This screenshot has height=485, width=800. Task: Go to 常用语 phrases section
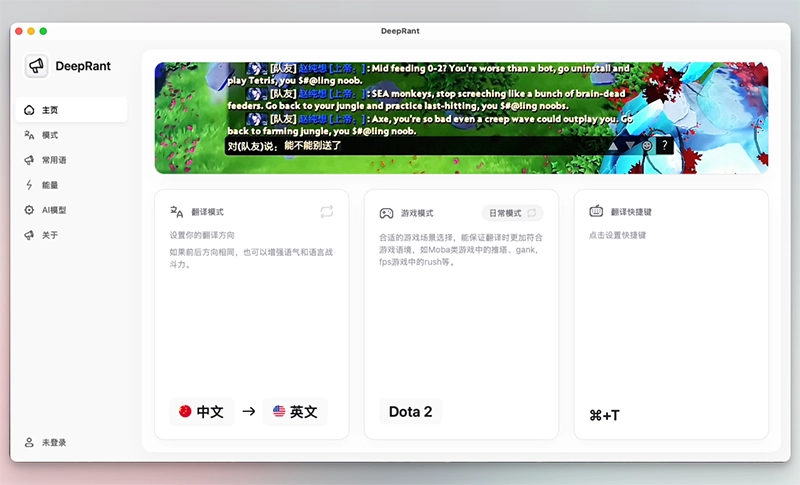pos(71,160)
